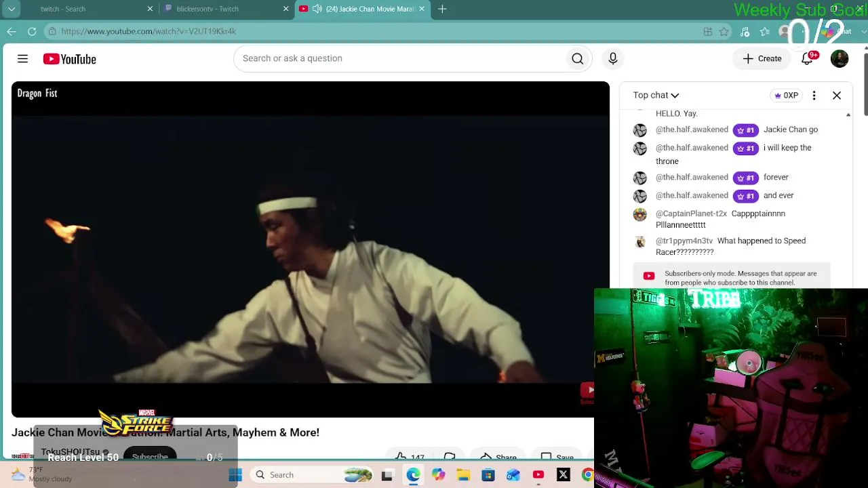Close the twitch - Search tab
868x488 pixels.
[x=150, y=9]
